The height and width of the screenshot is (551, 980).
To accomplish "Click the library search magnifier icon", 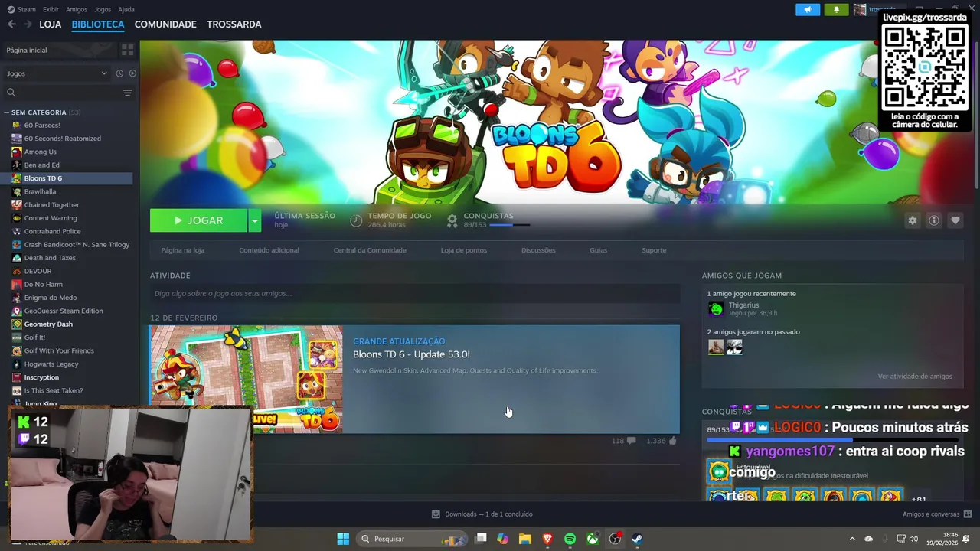I will [x=11, y=93].
